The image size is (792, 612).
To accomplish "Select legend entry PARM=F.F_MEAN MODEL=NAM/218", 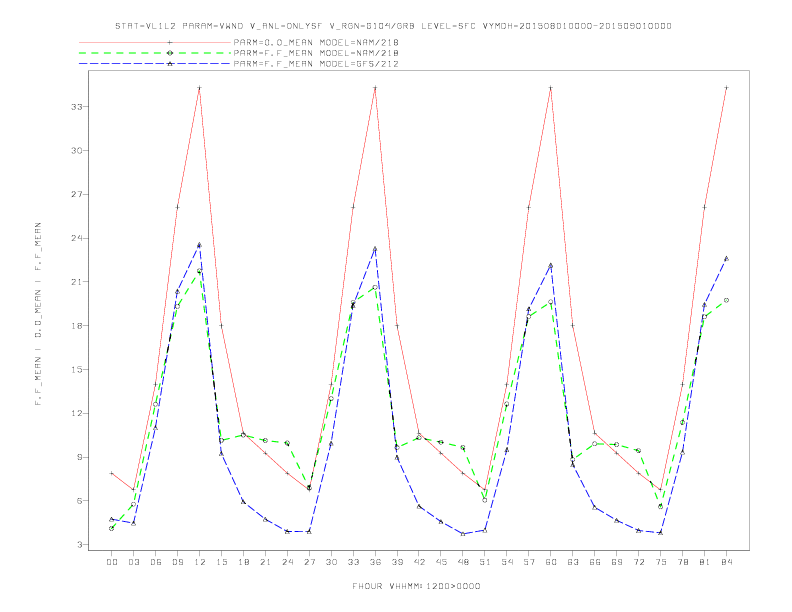I will click(x=316, y=53).
